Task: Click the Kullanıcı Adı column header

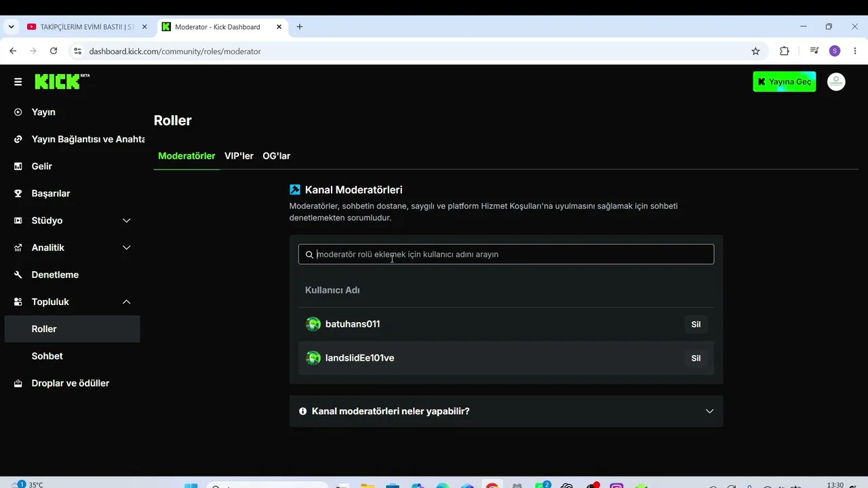Action: [332, 290]
